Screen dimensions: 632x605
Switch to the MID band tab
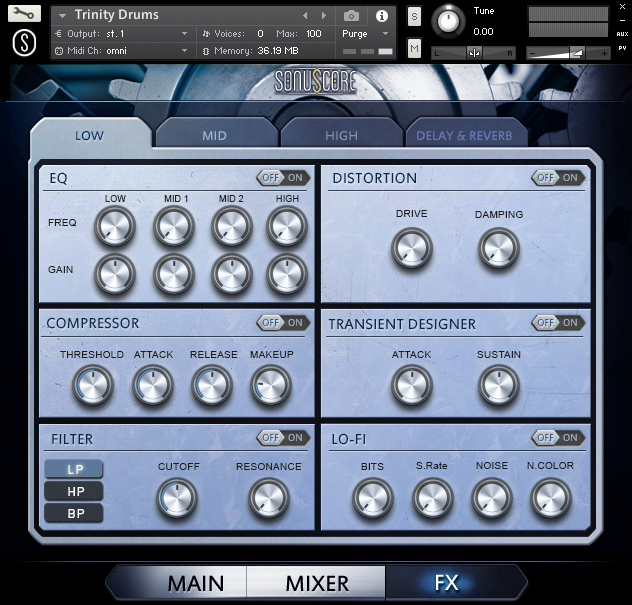[x=214, y=135]
